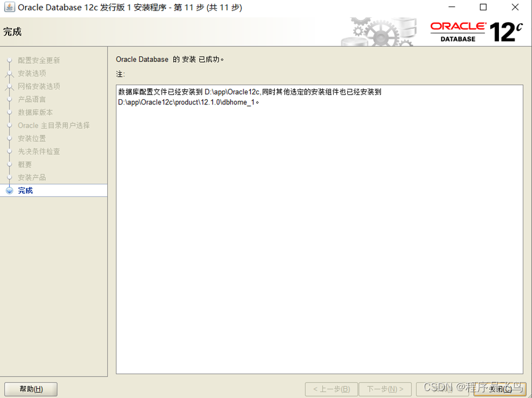
Task: Minimize the Oracle installer window
Action: point(451,7)
